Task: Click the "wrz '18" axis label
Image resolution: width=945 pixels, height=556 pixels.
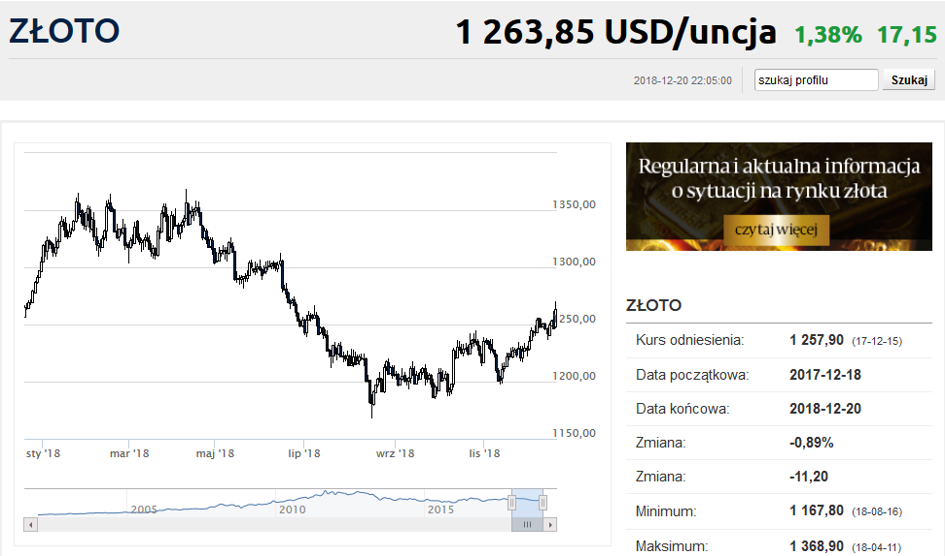Action: (x=395, y=453)
